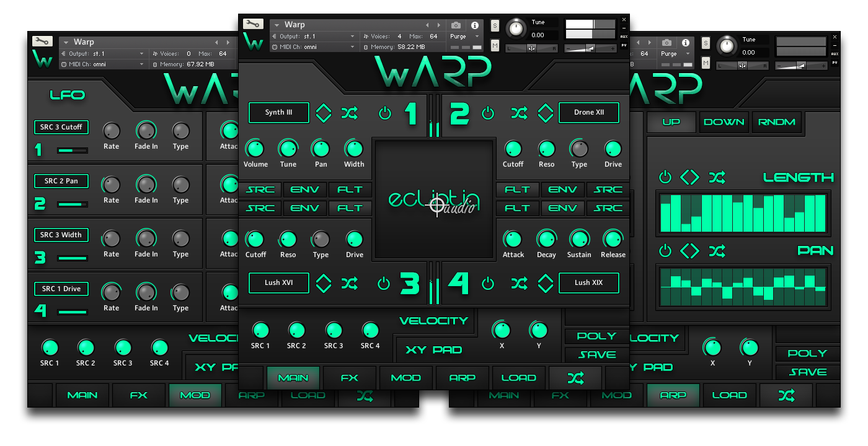Go to next instrument with right header arrow, front window
Viewport: 868px width, 446px height.
[439, 25]
